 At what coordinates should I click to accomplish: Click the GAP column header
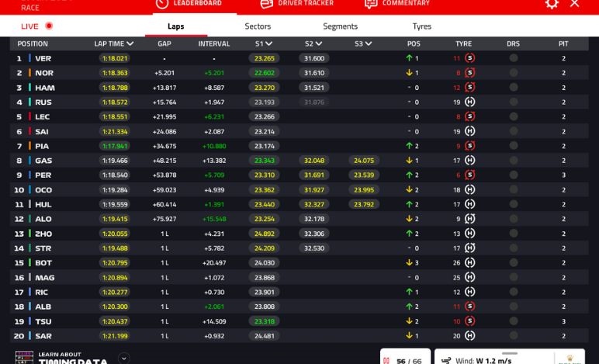coord(164,44)
